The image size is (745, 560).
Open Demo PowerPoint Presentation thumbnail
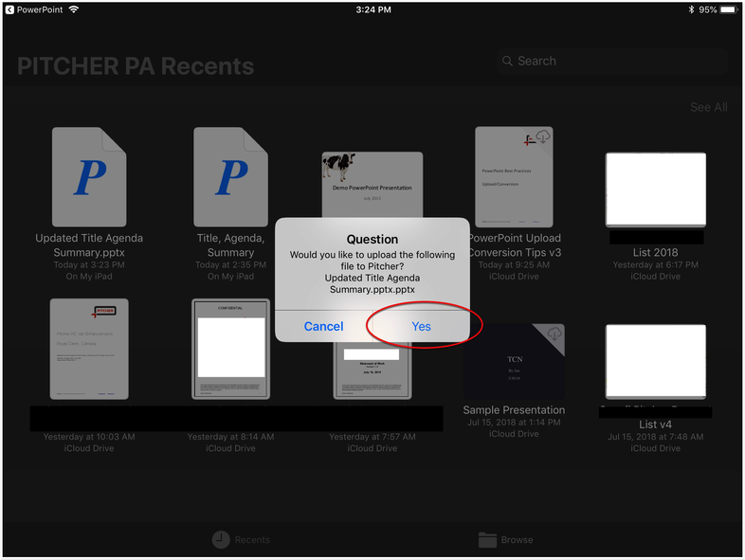[x=372, y=185]
